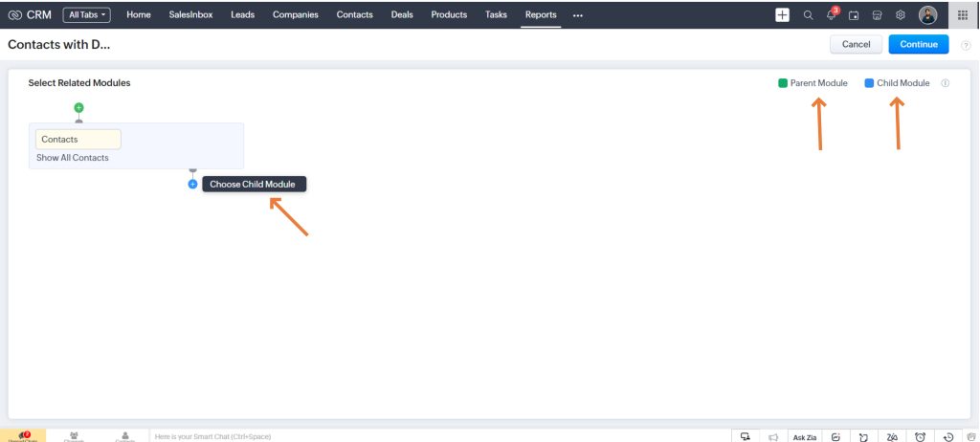Click the Continue button
980x442 pixels.
coord(919,44)
